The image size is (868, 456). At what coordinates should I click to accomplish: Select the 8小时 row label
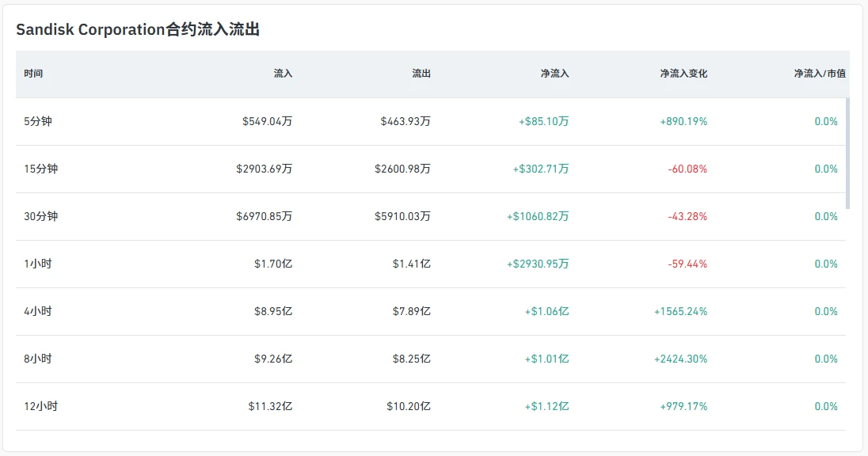38,359
